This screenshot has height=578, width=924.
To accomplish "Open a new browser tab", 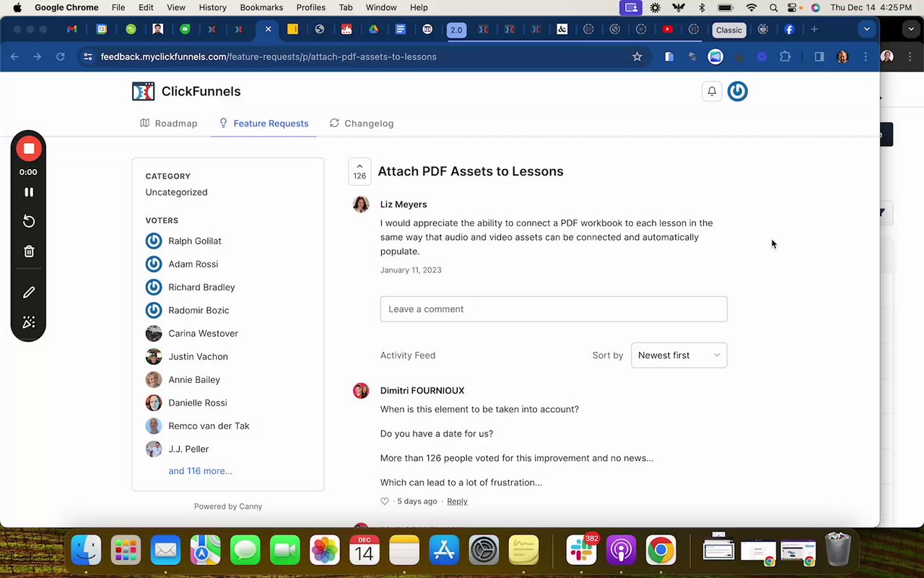I will (x=814, y=30).
